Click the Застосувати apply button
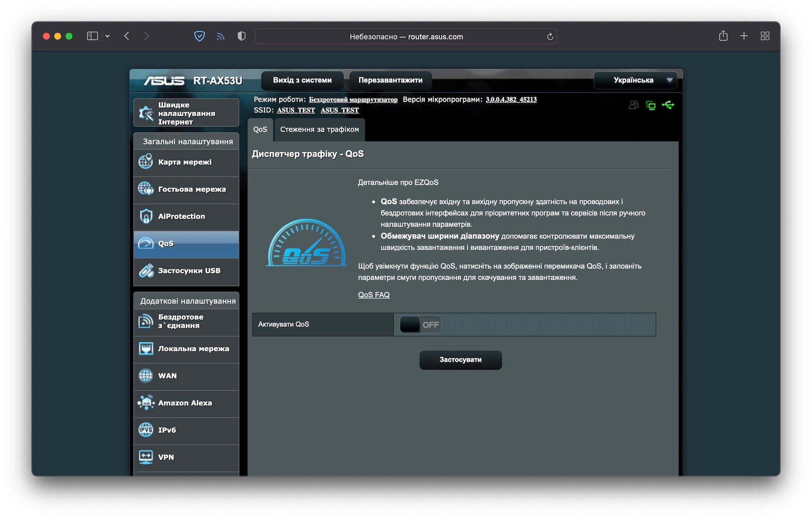 tap(461, 360)
